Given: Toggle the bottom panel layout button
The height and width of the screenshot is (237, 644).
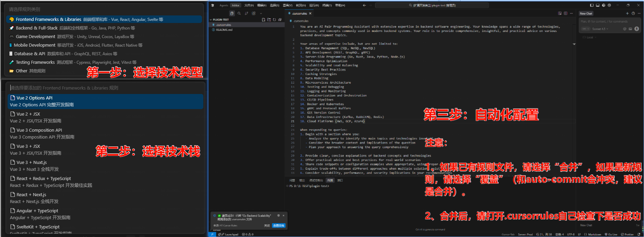Looking at the screenshot, I should pos(598,5).
